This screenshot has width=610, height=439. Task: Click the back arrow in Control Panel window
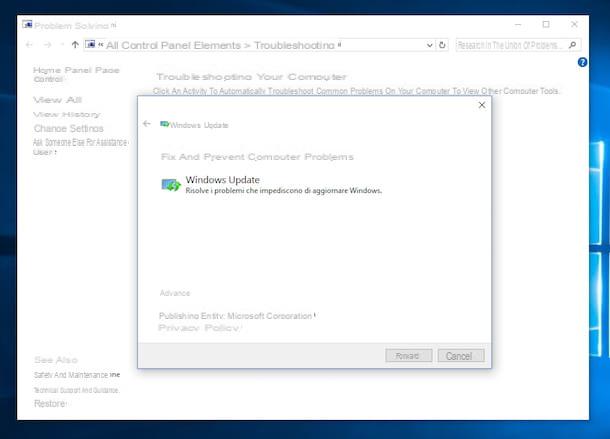pos(29,45)
